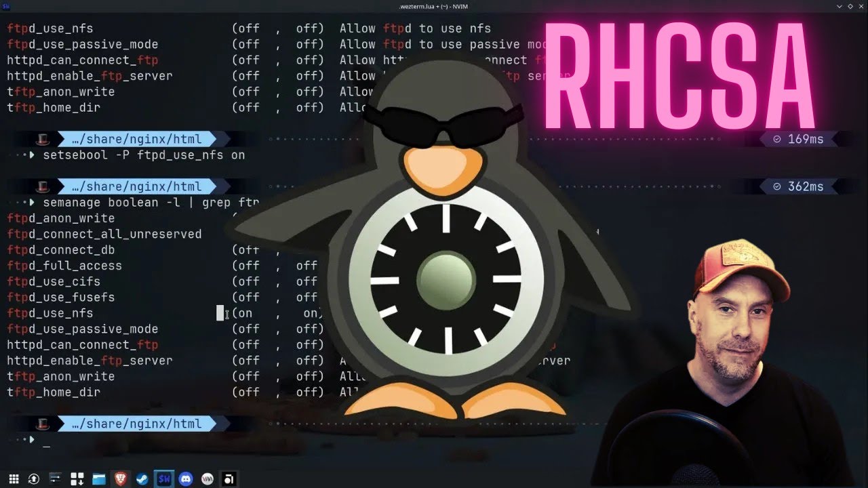
Task: Click the hat icon above the empty prompt
Action: tap(43, 424)
